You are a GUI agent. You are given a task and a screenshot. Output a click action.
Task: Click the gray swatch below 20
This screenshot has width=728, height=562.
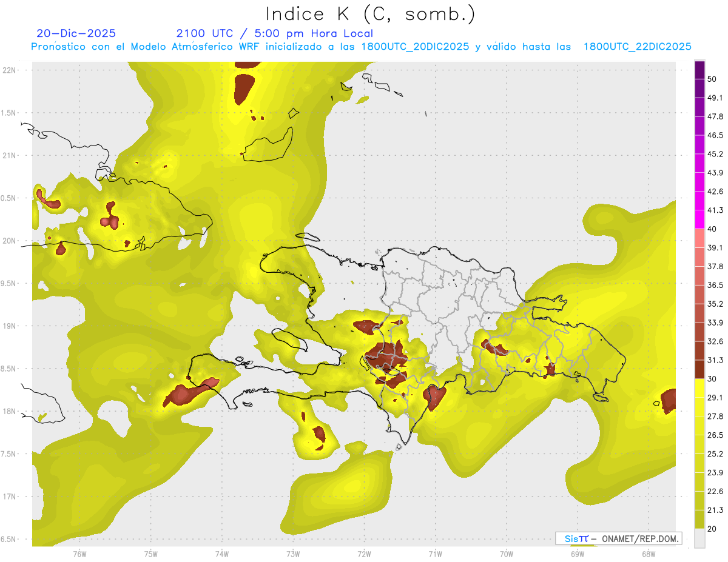point(699,538)
